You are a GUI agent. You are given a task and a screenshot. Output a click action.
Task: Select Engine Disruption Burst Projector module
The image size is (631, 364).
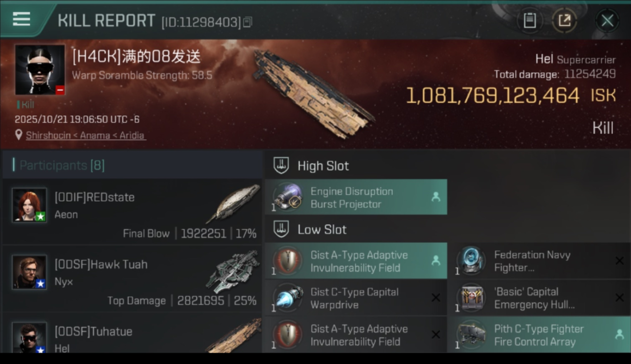(x=356, y=198)
